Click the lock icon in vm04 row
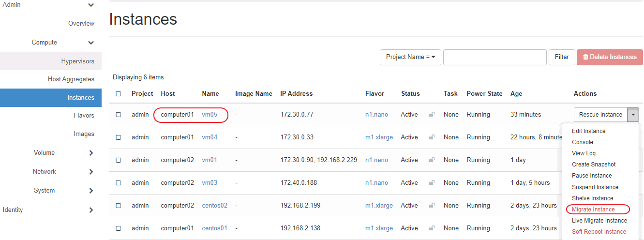 432,137
